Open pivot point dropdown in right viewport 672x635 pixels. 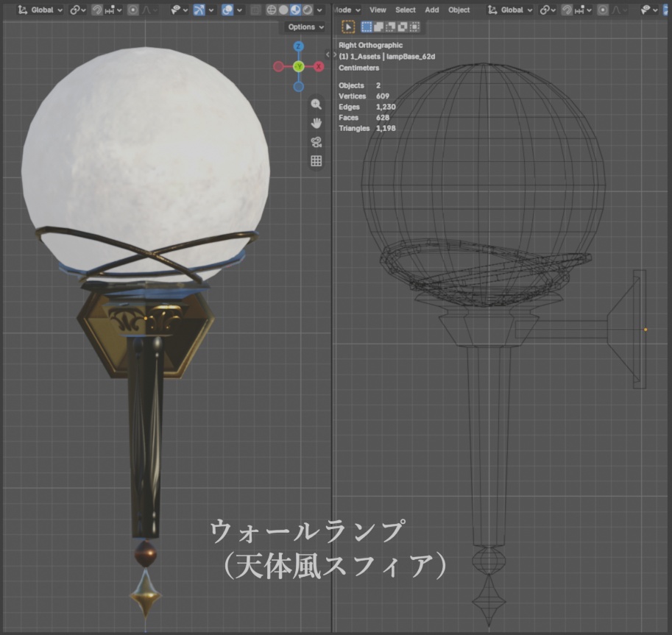click(548, 10)
